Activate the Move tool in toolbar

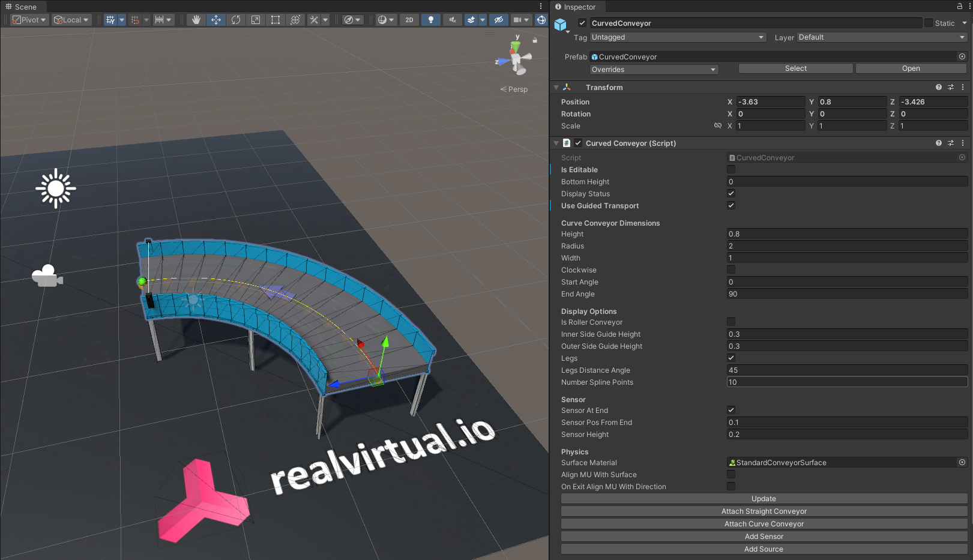[x=216, y=20]
